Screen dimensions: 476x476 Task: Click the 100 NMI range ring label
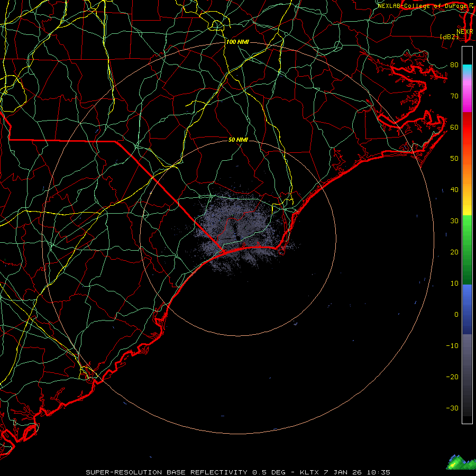(237, 42)
